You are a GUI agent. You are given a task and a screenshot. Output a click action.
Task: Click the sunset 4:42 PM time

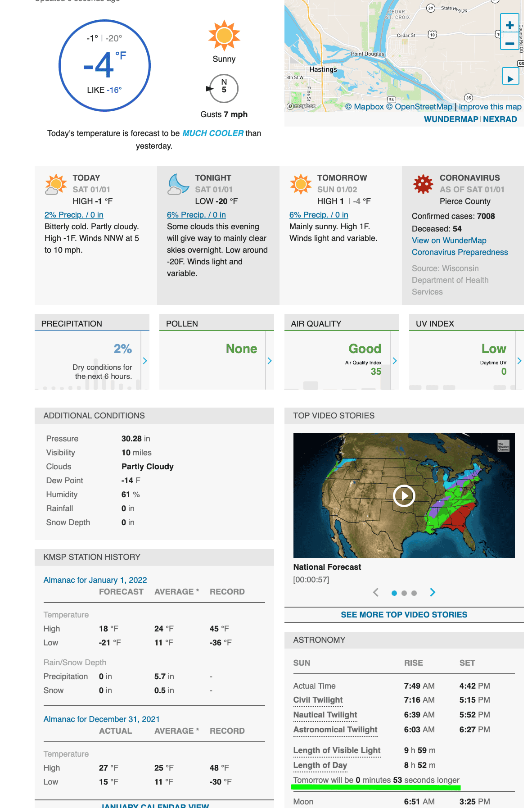(474, 686)
